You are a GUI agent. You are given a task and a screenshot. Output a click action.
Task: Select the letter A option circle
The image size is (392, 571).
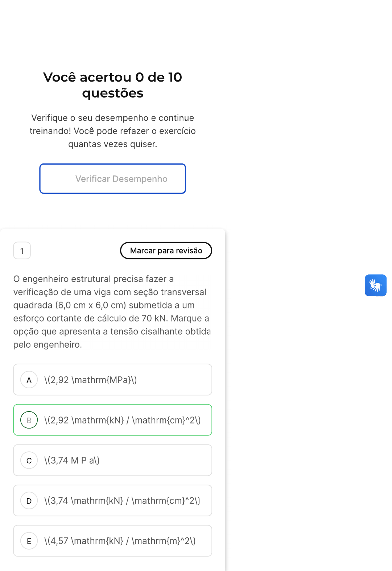tap(29, 380)
